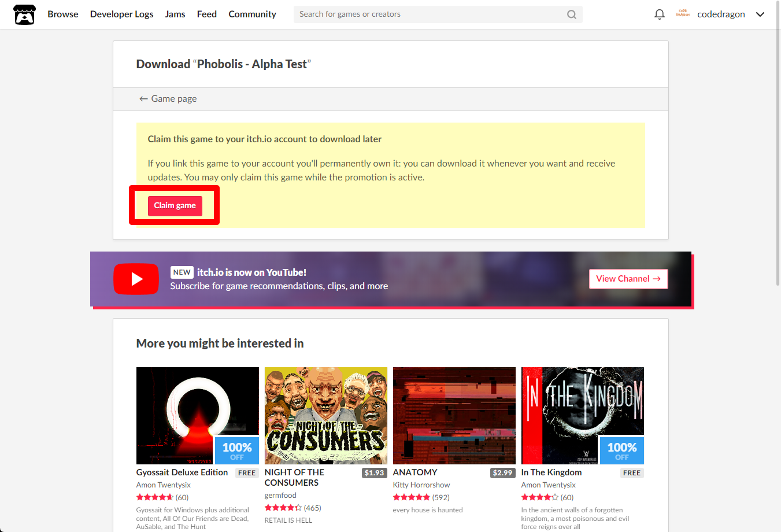Click the 100% OFF badge on Gyossait
Screen dimensions: 781x532
pyautogui.click(x=237, y=450)
